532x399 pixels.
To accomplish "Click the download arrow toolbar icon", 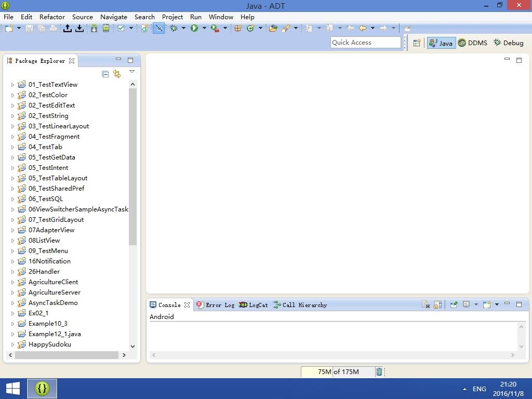I will tap(79, 29).
